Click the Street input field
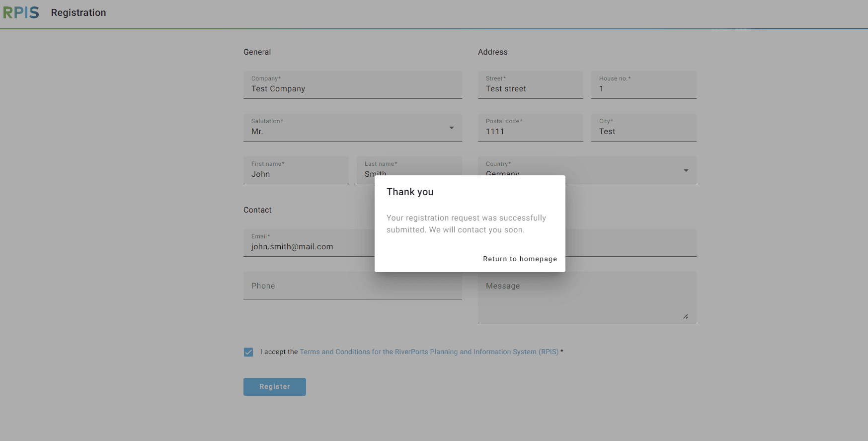 531,85
